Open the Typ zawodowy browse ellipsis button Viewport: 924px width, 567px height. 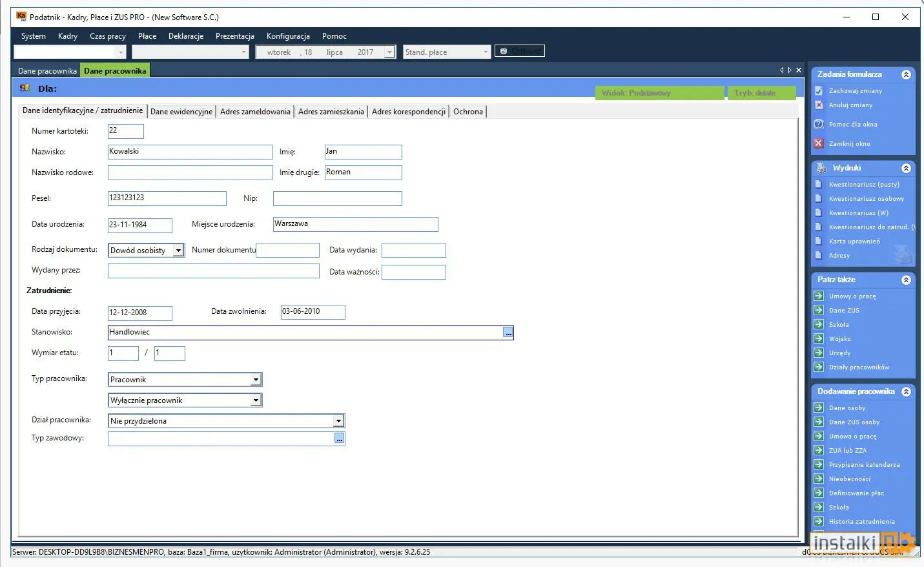pyautogui.click(x=340, y=438)
